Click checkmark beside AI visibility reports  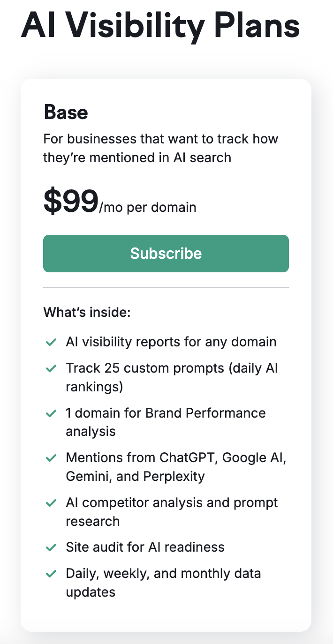click(51, 343)
